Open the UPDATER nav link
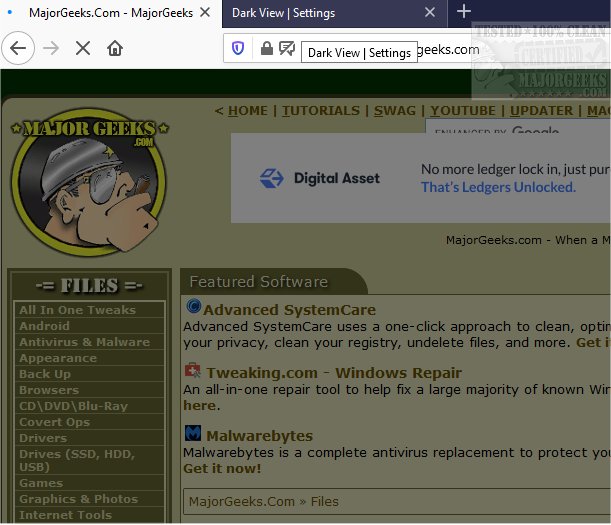Viewport: 611px width, 525px height. (541, 111)
